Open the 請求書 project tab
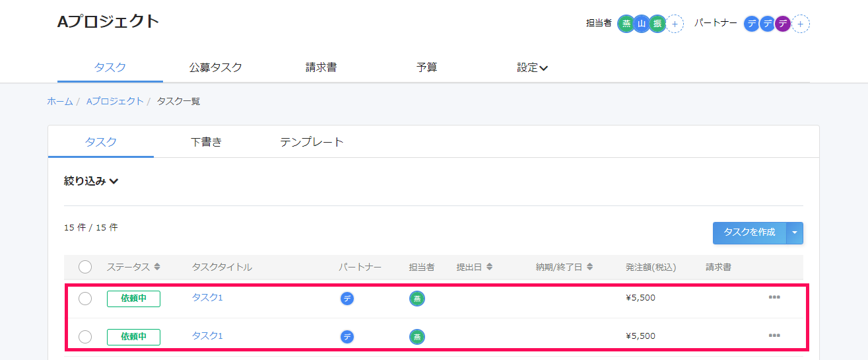 point(321,67)
